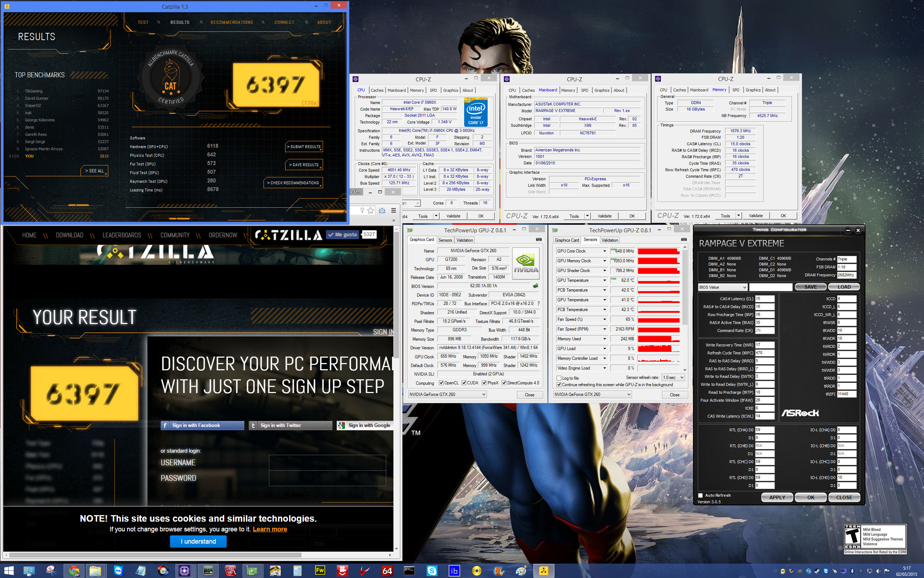Click I understand cookie button
924x578 pixels.
coord(198,542)
